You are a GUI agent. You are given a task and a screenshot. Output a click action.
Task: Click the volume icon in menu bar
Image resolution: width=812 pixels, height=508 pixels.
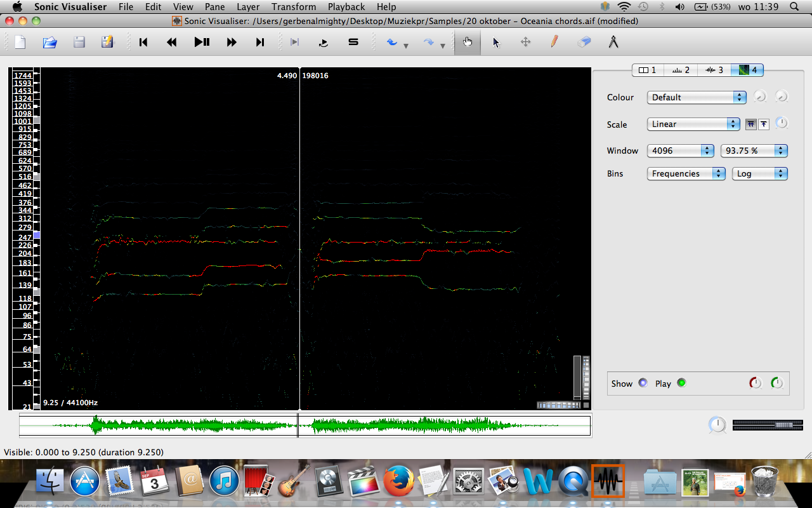coord(679,6)
